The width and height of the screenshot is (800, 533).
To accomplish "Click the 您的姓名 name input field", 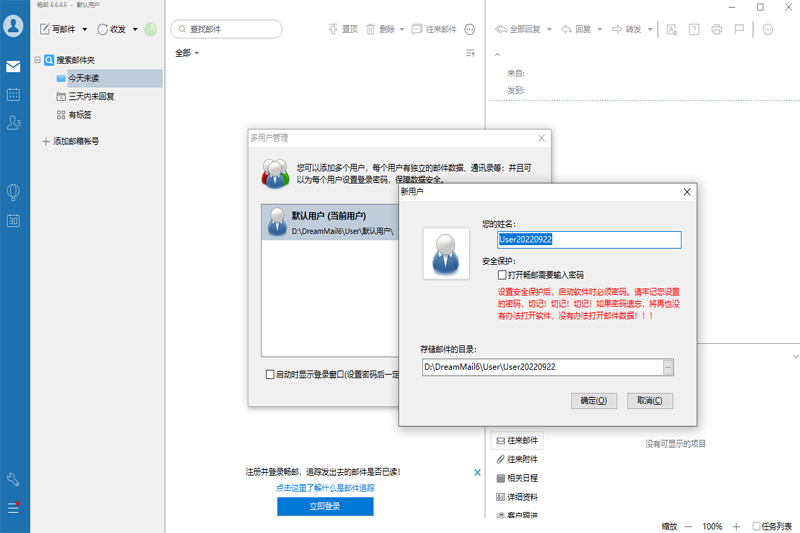I will pyautogui.click(x=589, y=240).
